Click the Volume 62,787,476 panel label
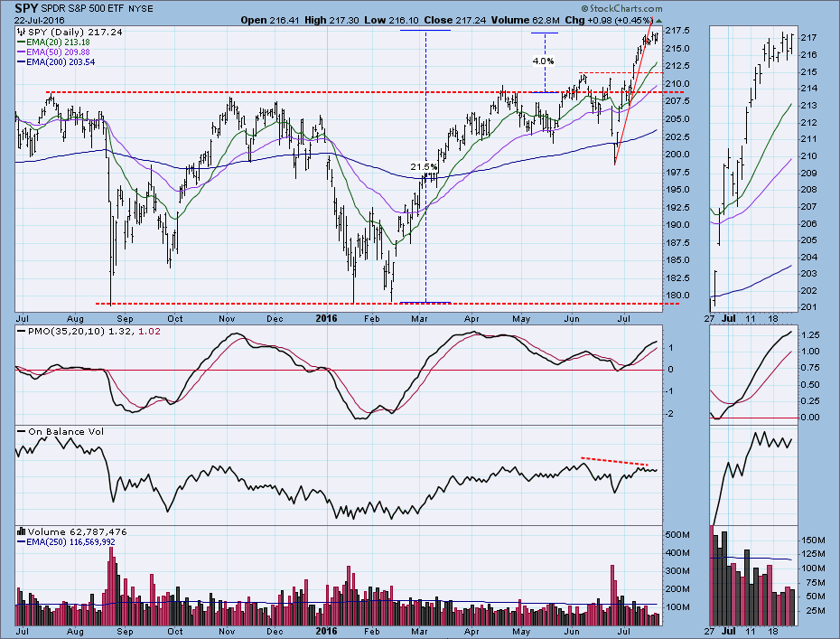 78,531
